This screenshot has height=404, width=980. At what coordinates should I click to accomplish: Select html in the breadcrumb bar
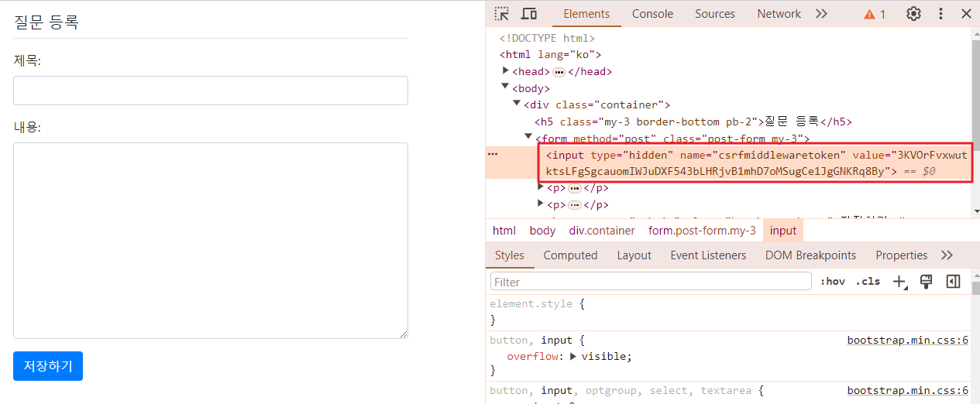pos(504,231)
